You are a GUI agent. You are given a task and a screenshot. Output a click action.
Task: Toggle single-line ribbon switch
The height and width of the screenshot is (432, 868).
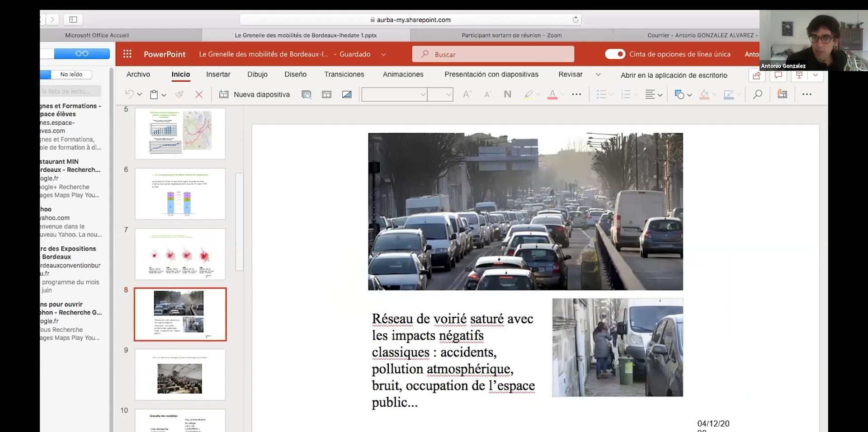tap(615, 54)
